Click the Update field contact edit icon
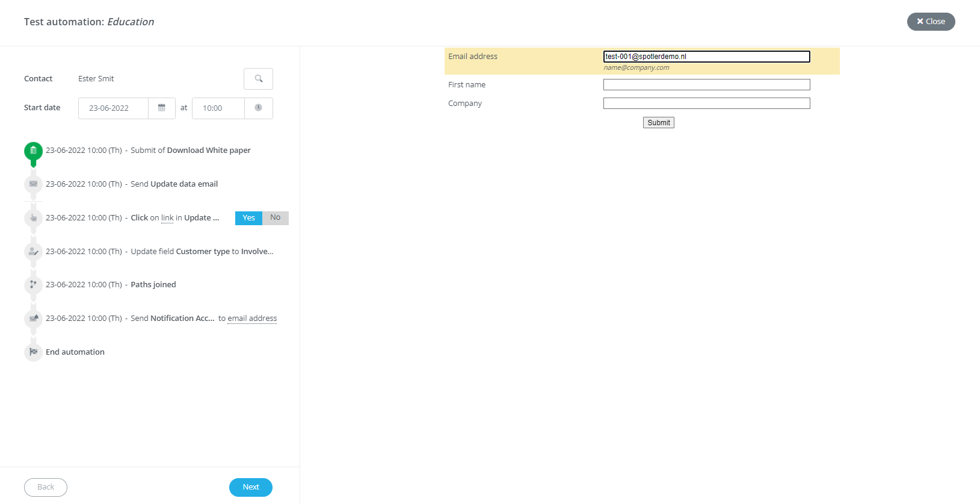Screen dimensions: 980x504 (33, 252)
